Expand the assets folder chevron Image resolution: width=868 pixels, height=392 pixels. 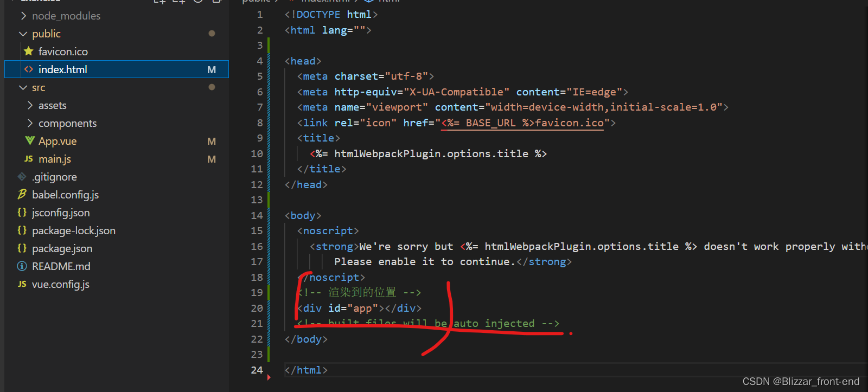coord(30,105)
